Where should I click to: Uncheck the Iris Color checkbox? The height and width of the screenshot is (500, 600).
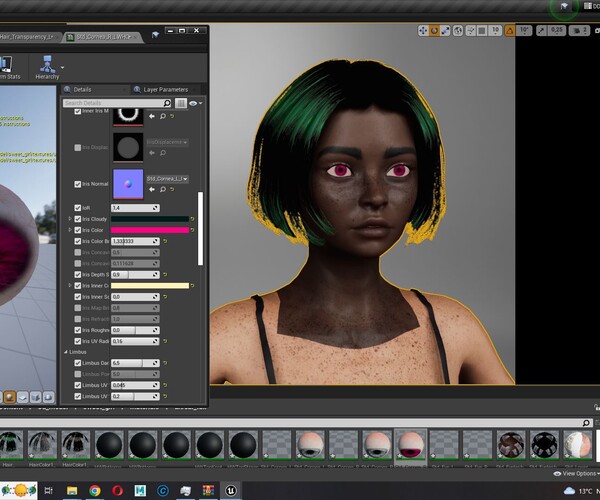tap(78, 230)
